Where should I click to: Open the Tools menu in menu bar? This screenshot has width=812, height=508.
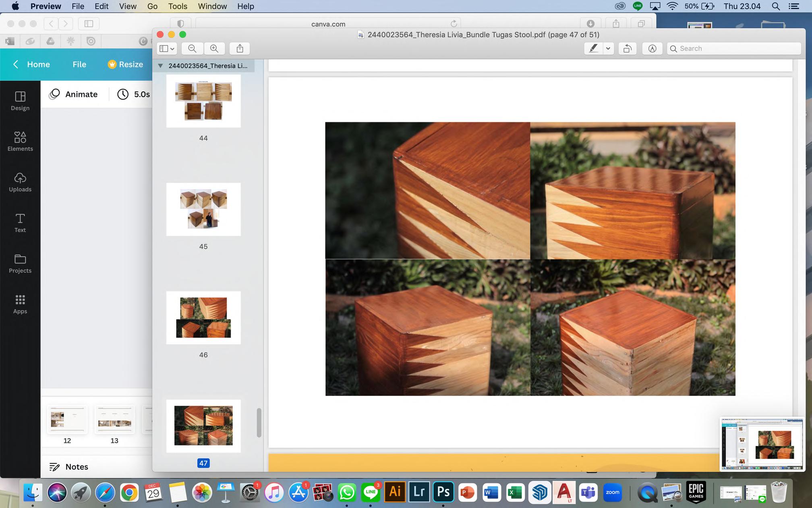coord(178,6)
